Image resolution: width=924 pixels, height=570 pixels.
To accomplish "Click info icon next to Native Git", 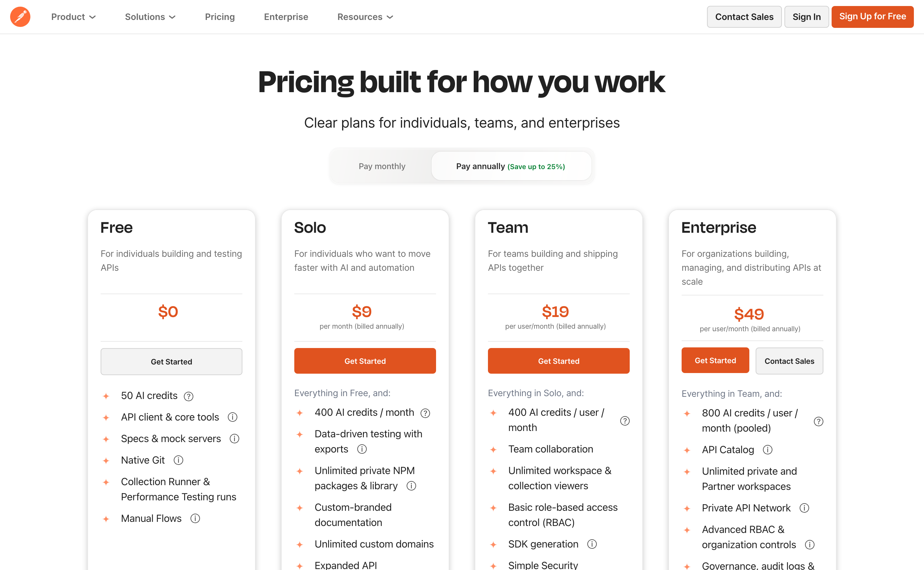I will coord(178,460).
